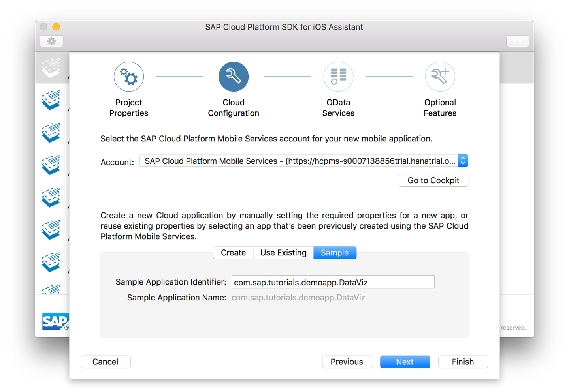Open the settings gear in the toolbar

[x=51, y=41]
